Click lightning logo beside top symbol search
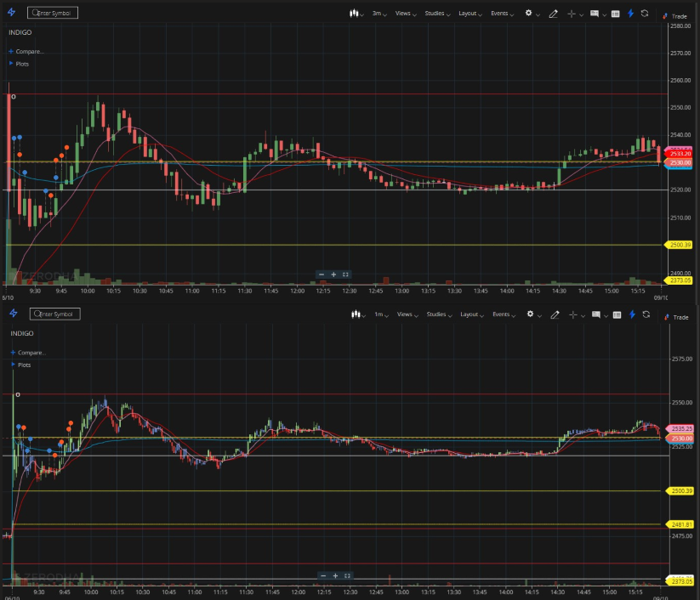The image size is (700, 600). [12, 13]
